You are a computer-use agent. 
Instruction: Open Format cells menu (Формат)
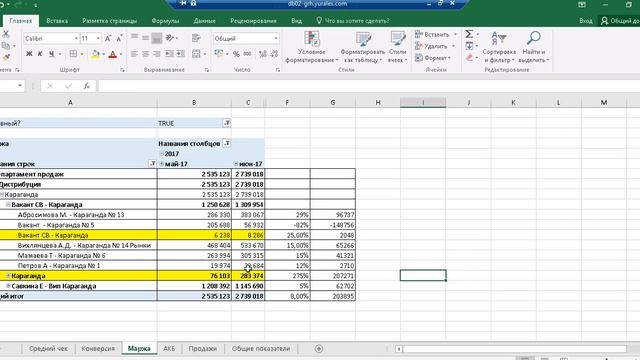[x=433, y=58]
